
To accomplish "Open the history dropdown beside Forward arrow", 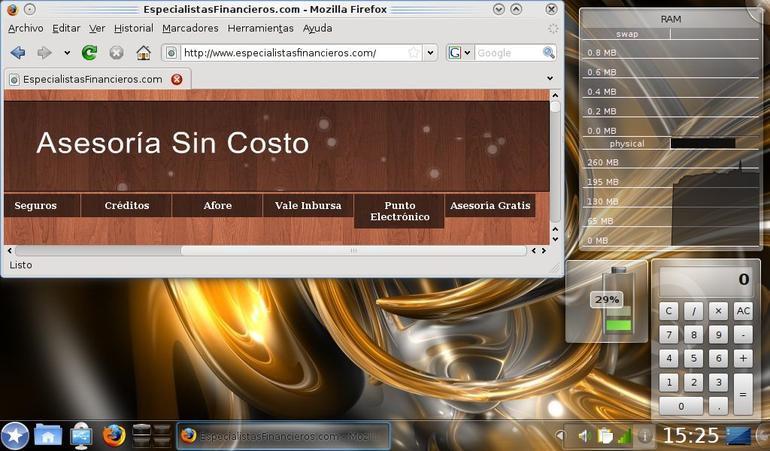I will [67, 53].
